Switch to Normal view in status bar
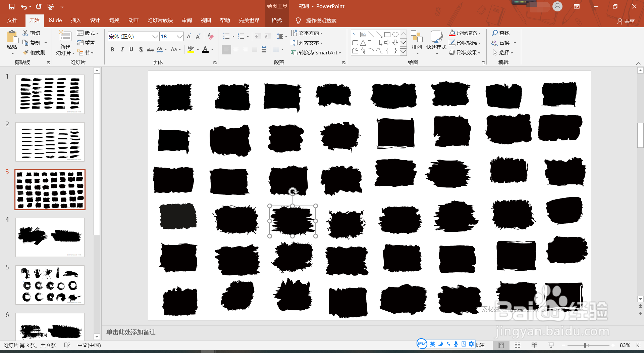 [501, 345]
